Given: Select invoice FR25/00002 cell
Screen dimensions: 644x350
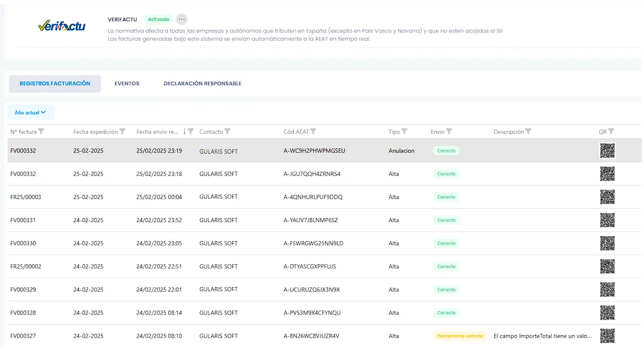Looking at the screenshot, I should pos(26,266).
